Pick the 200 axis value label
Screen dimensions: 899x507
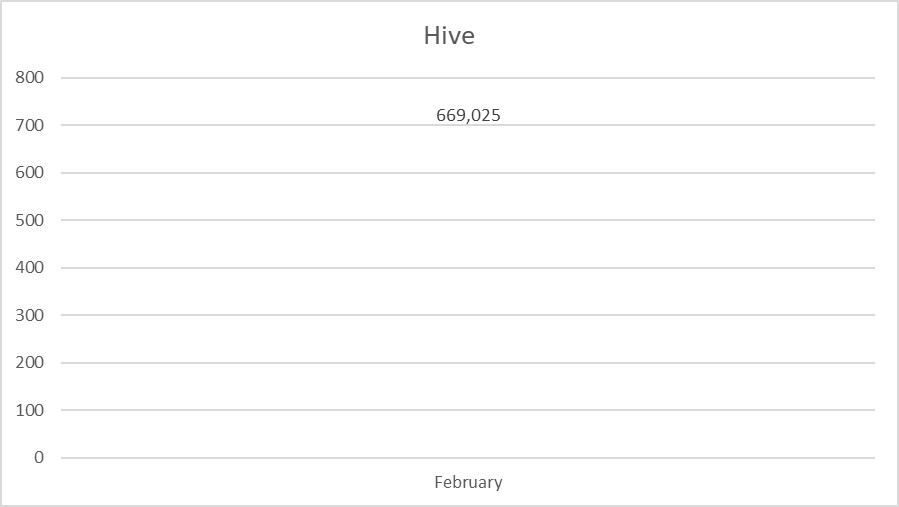29,362
